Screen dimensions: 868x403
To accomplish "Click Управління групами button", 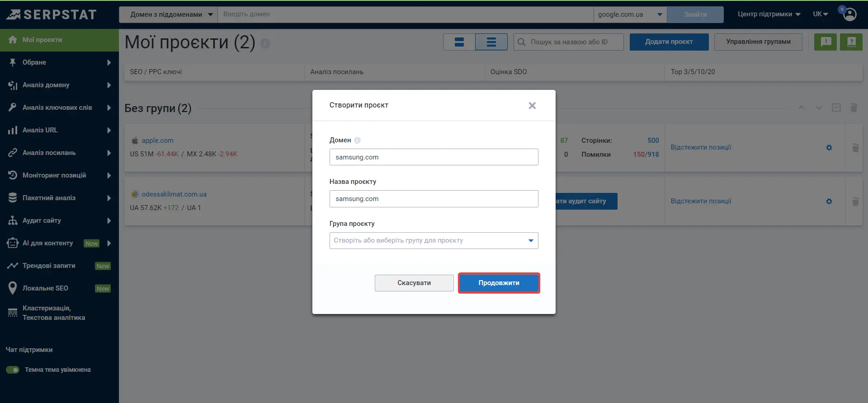I will [758, 42].
